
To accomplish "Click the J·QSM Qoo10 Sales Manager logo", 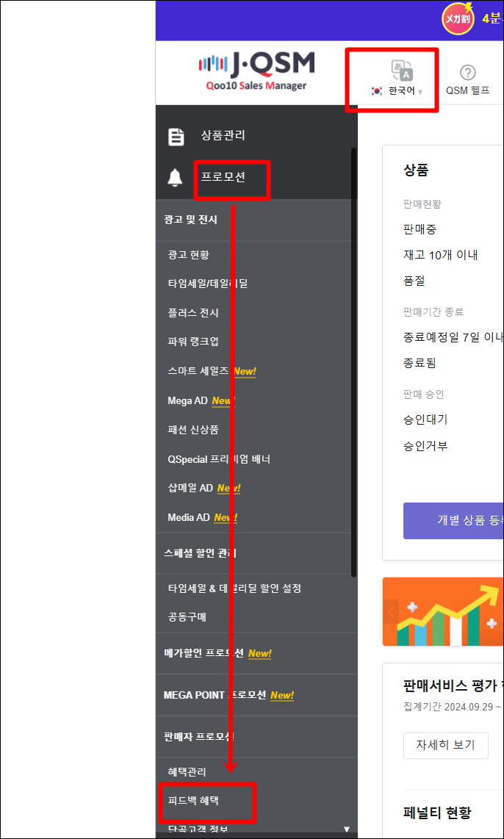I will (256, 72).
